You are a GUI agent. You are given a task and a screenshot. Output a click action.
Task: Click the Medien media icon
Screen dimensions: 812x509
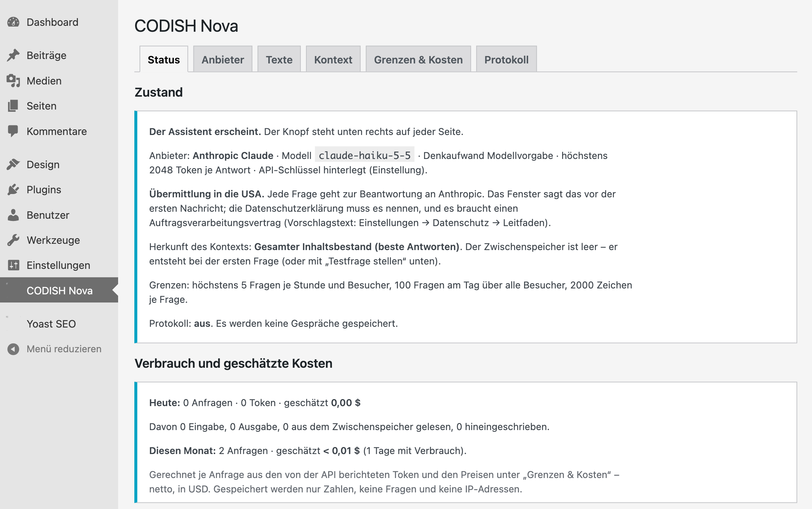[13, 81]
